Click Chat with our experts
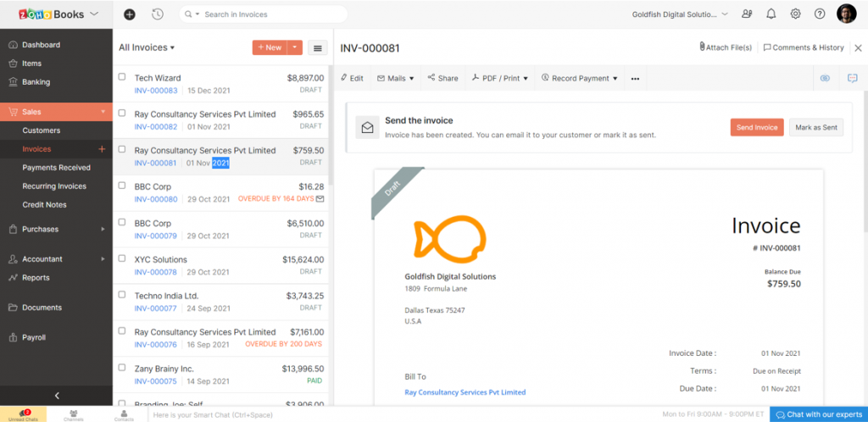Screen dimensions: 868x422 [819, 414]
